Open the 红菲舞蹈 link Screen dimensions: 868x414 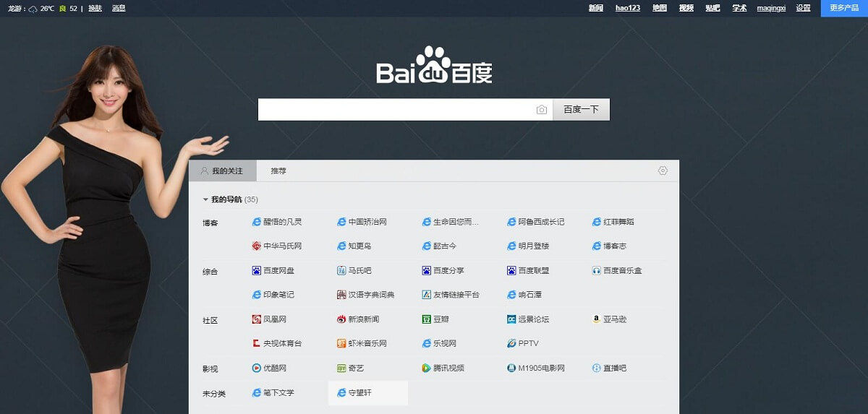pos(618,222)
